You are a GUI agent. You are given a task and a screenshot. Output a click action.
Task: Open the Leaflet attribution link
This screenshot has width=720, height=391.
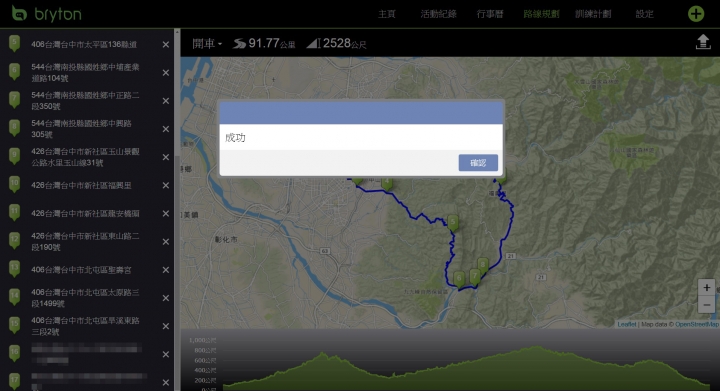pos(627,324)
